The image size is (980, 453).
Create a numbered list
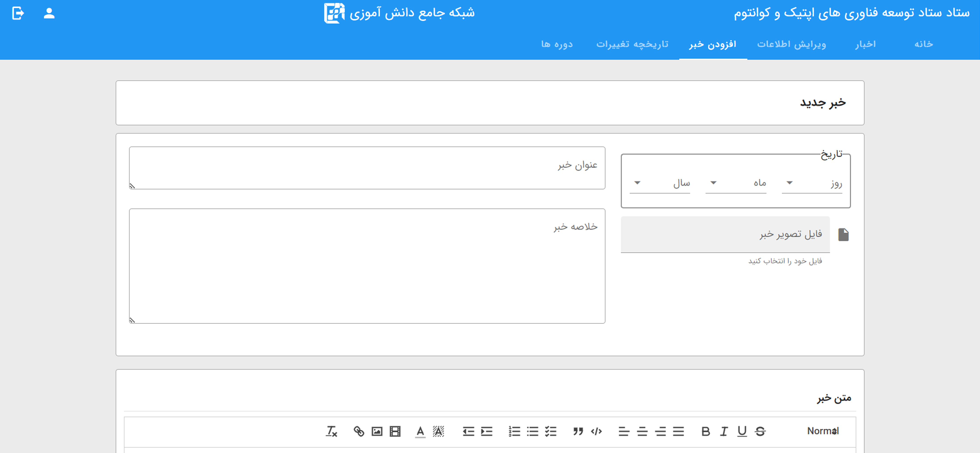pos(514,431)
